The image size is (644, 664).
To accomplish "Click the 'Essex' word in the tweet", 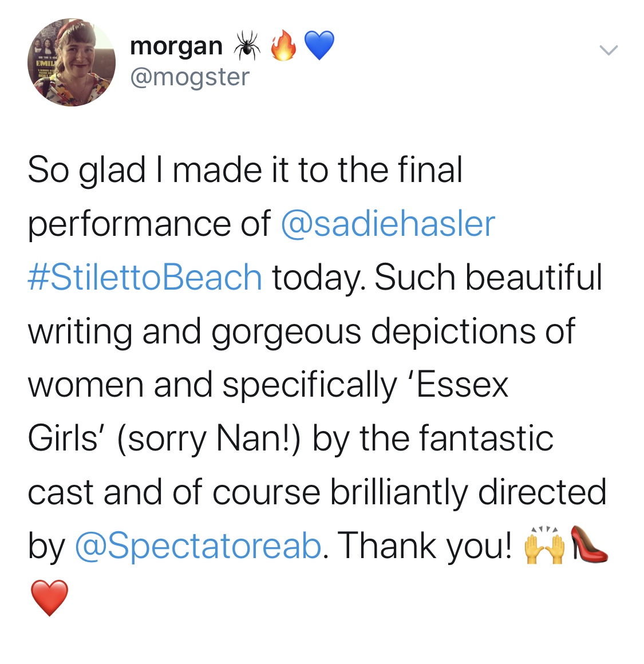I will pyautogui.click(x=461, y=385).
